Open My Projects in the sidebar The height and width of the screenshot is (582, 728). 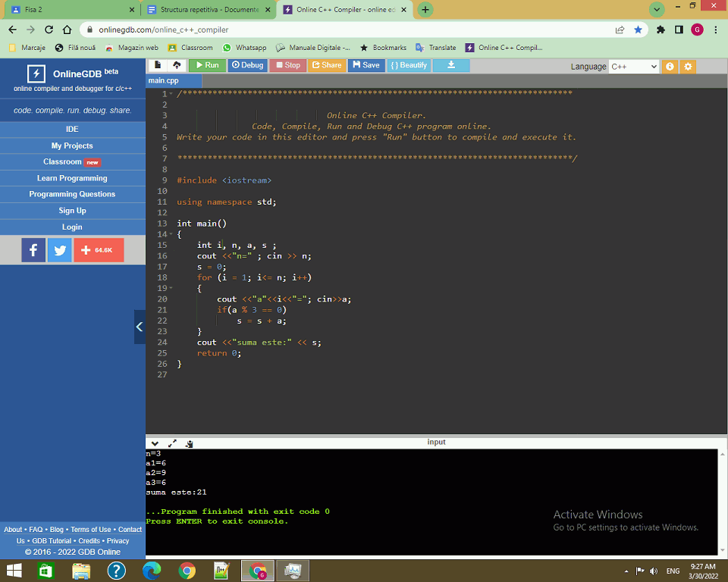point(72,145)
